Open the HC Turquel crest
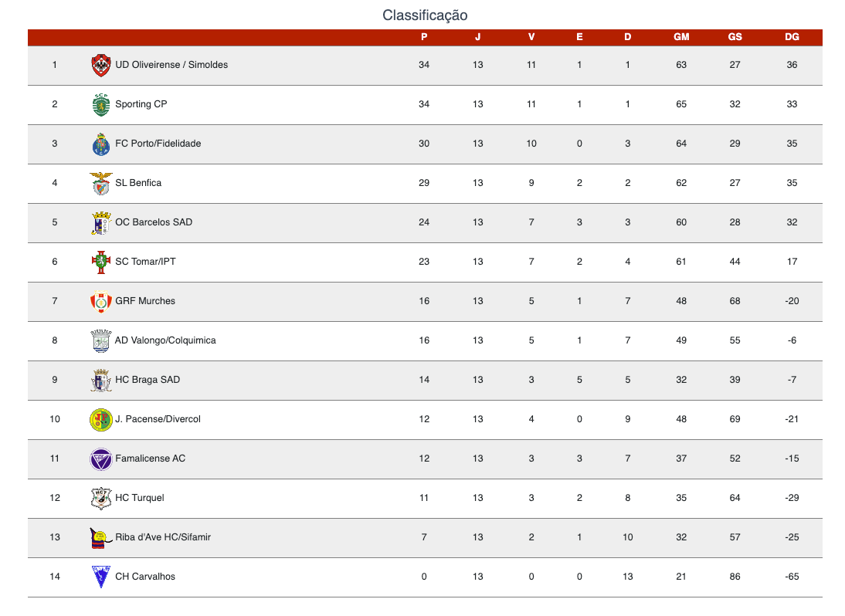 [100, 498]
